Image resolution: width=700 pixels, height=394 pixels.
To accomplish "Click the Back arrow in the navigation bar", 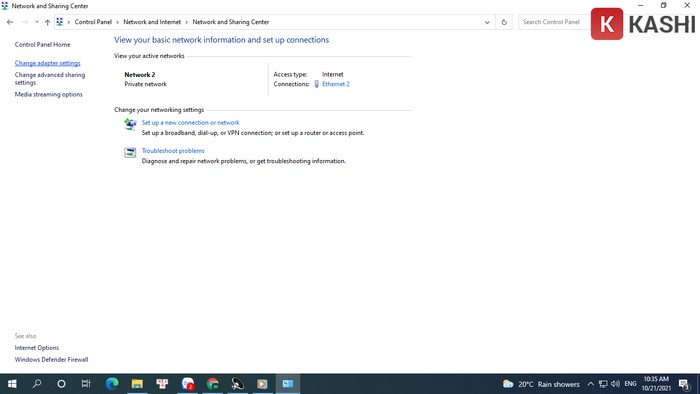I will click(x=10, y=22).
